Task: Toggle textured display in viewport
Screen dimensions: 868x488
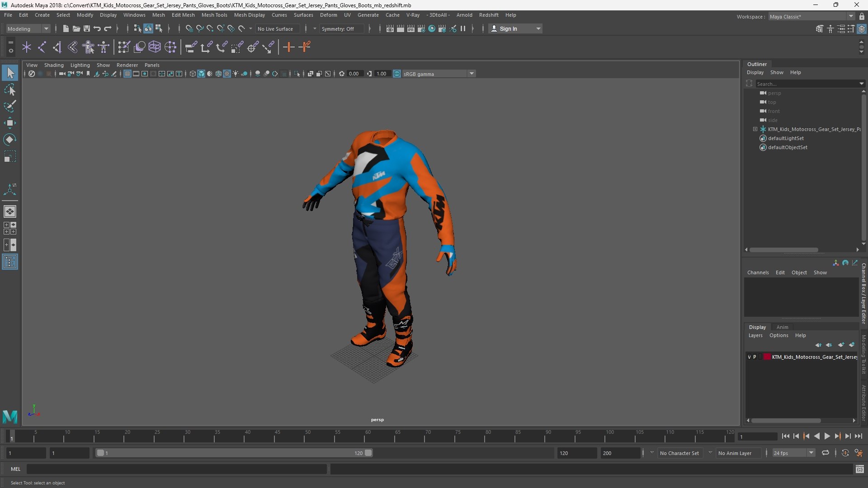Action: click(227, 74)
